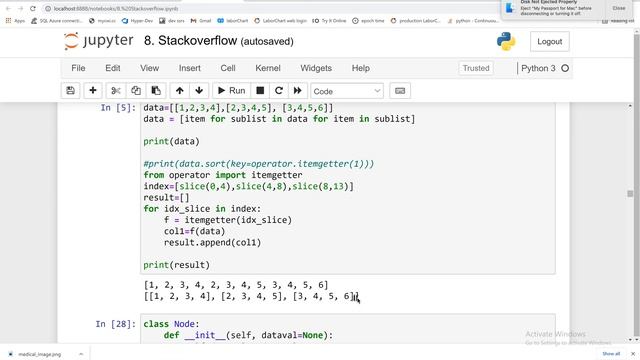
Task: Click browser forward arrow
Action: click(20, 9)
